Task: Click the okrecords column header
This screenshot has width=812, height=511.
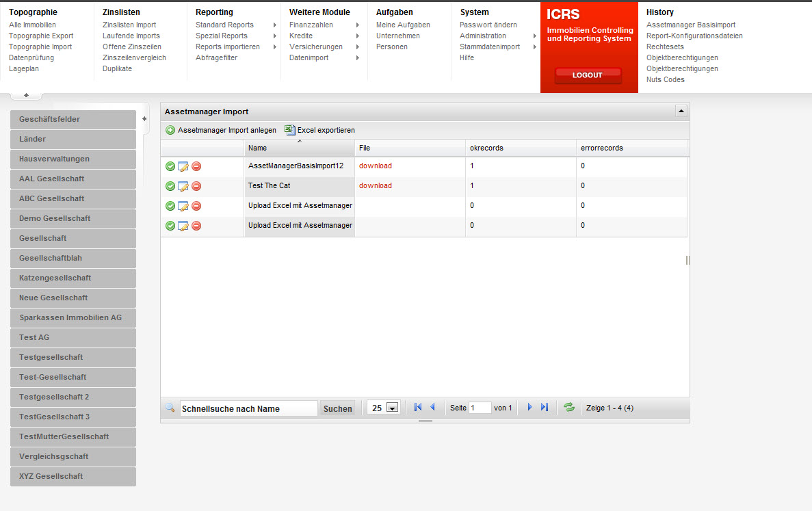Action: click(x=521, y=148)
